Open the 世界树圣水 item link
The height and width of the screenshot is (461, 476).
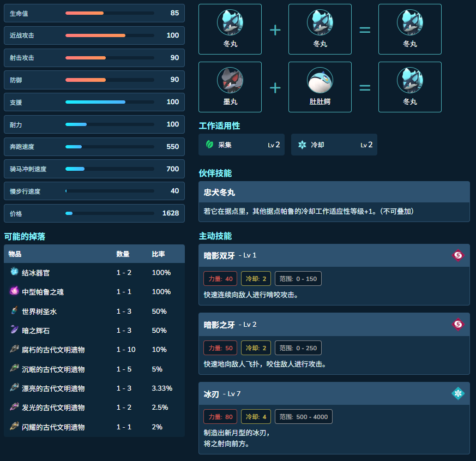click(x=39, y=312)
